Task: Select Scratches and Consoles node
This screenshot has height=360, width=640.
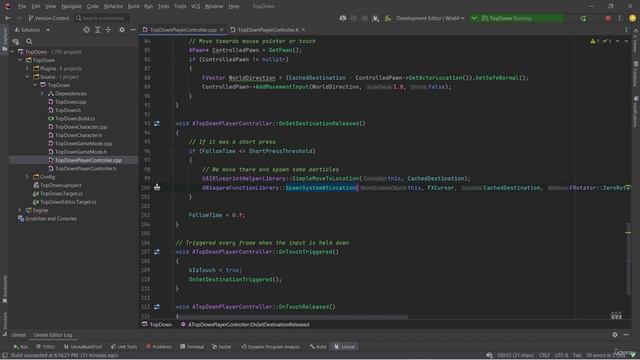Action: tap(51, 219)
